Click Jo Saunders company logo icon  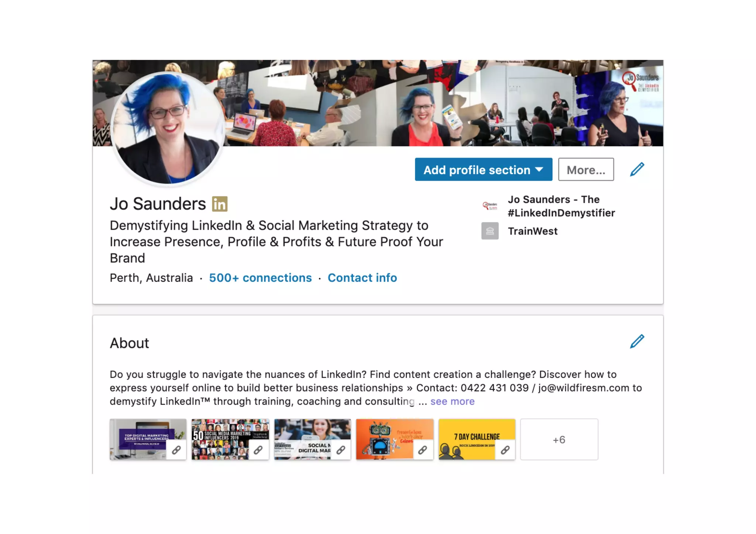[490, 206]
